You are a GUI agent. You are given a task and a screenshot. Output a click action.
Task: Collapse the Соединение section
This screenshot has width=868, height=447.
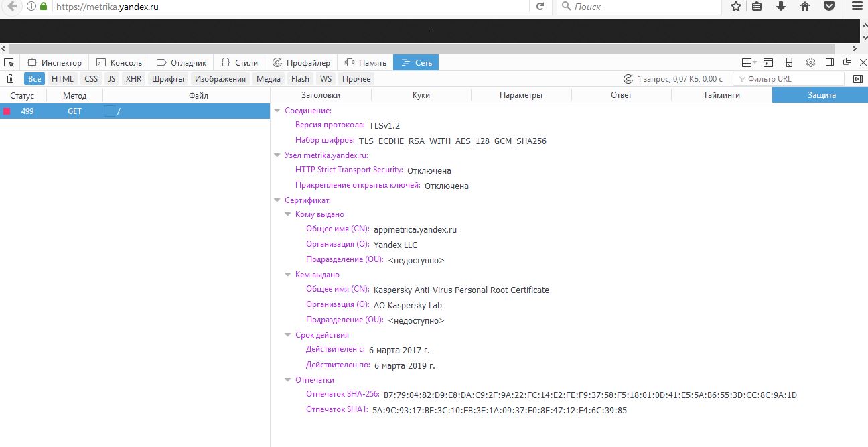(x=277, y=111)
